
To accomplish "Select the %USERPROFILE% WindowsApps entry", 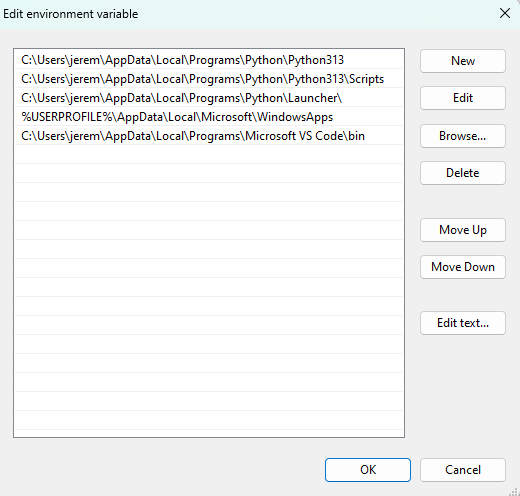I will 209,117.
